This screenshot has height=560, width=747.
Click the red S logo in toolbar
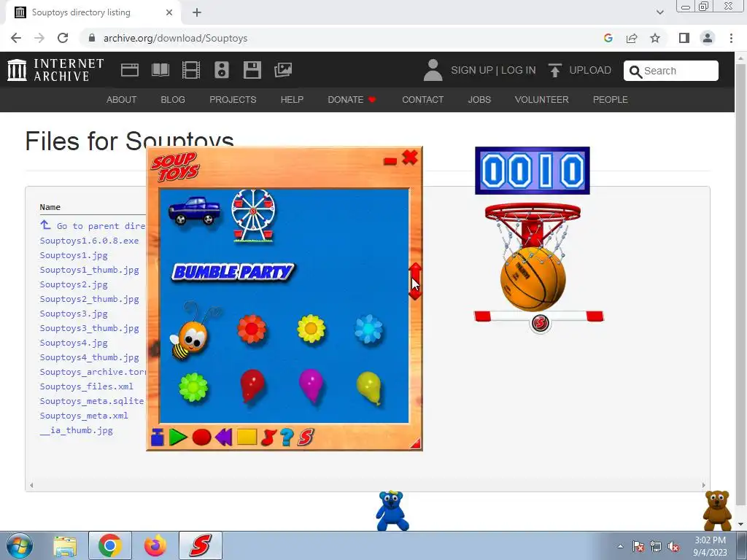306,437
